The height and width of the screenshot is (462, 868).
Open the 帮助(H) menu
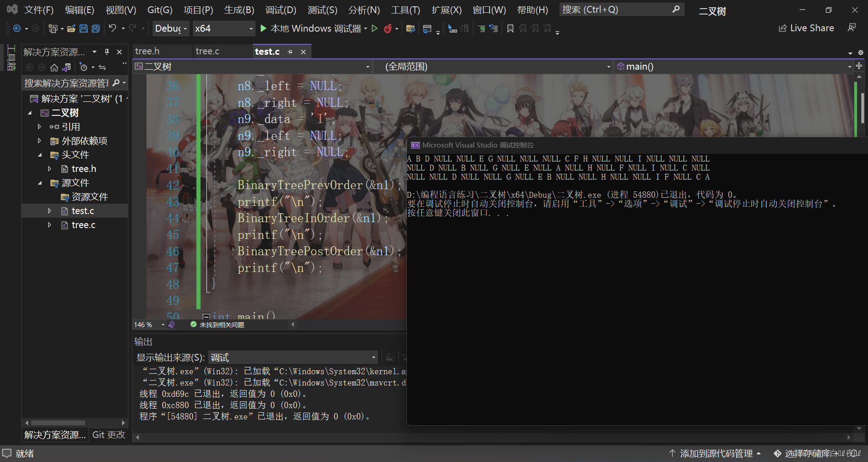[x=533, y=10]
